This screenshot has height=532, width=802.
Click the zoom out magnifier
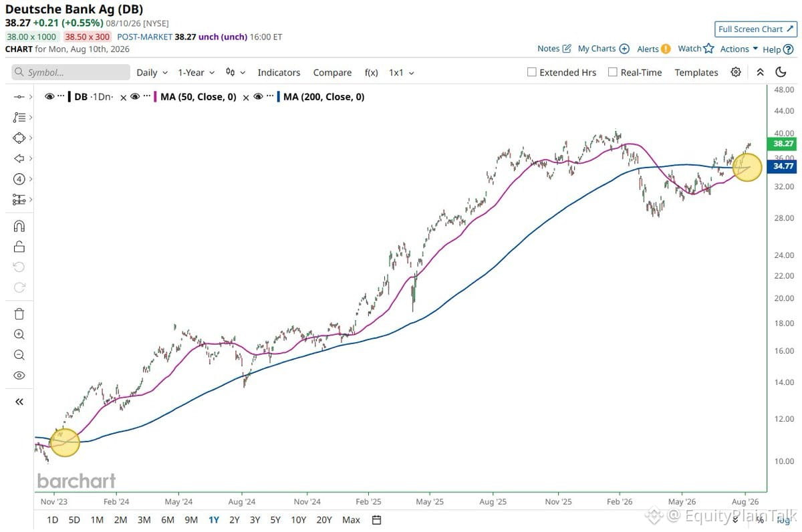[x=19, y=356]
